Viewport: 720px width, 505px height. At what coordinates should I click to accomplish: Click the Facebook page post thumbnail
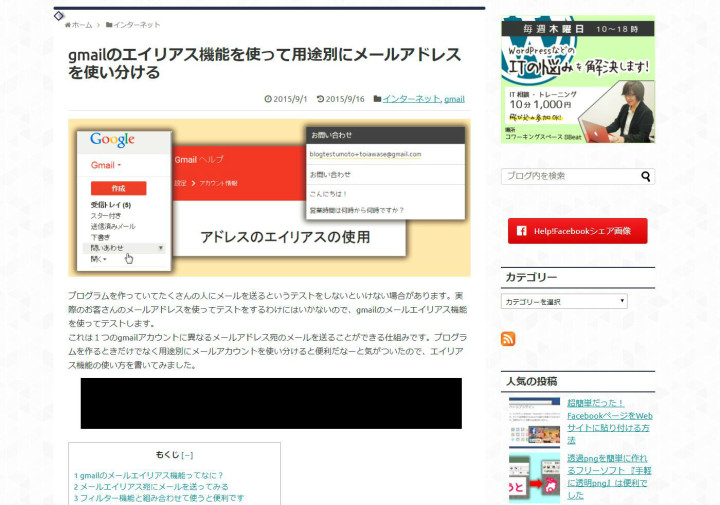pos(534,422)
